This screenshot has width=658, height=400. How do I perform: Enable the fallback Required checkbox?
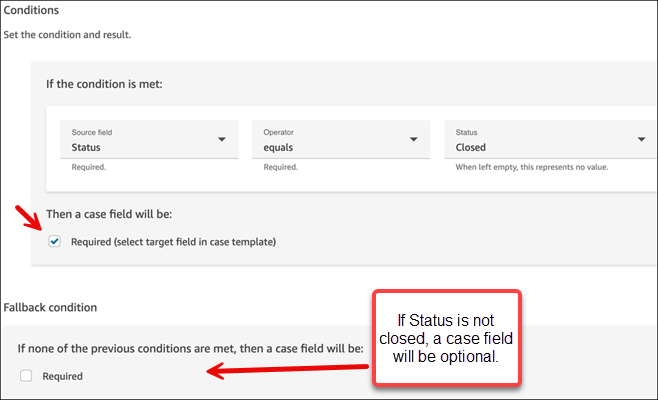click(x=26, y=376)
